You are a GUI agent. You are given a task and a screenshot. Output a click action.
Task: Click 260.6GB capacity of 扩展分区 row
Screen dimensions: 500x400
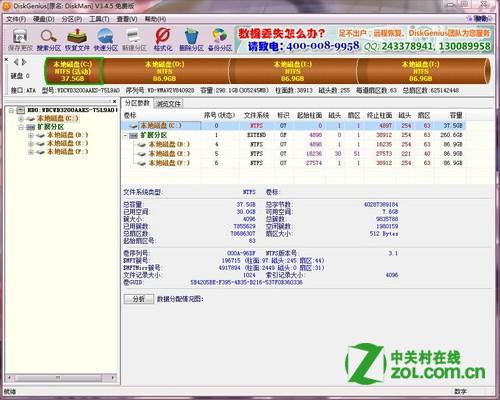pyautogui.click(x=452, y=135)
